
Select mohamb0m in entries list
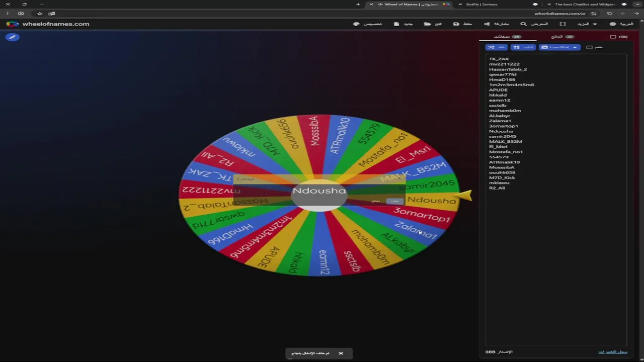pyautogui.click(x=505, y=111)
